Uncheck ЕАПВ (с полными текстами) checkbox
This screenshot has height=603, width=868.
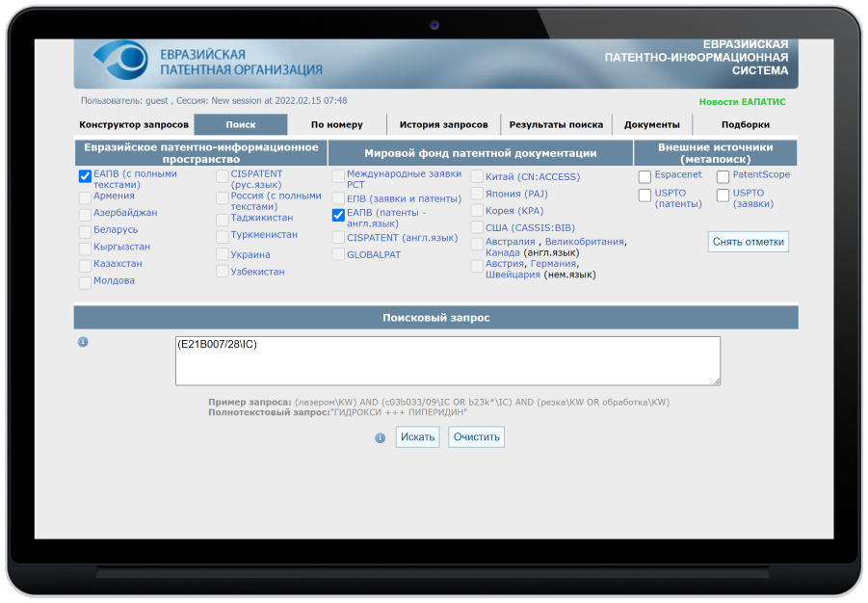coord(85,176)
